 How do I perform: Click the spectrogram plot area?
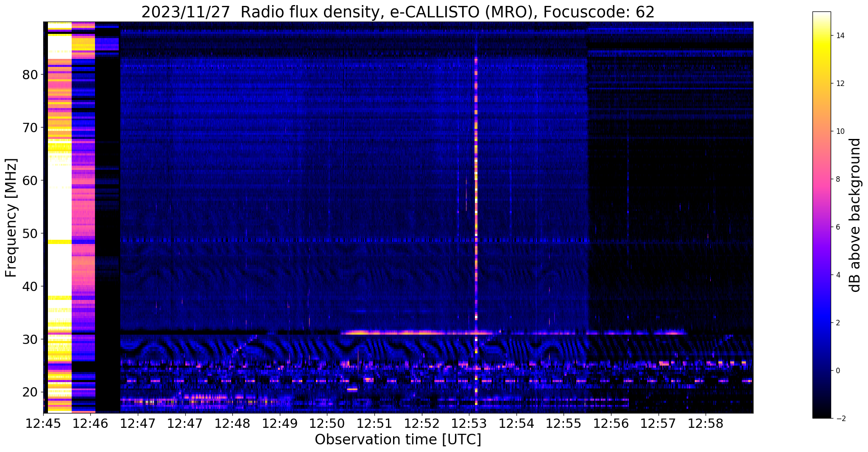398,217
